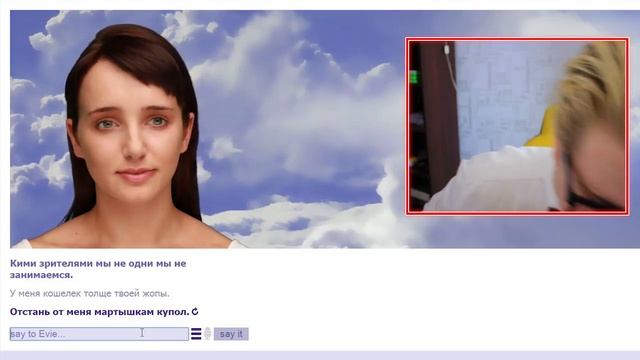Screen dimensions: 640x360
Task: Click the line 'Кими зрителями мы не одни мы не занимаемся.'
Action: [x=98, y=269]
